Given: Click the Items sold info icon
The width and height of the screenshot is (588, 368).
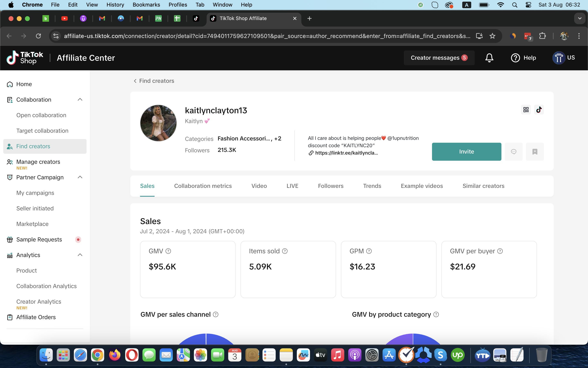Looking at the screenshot, I should click(285, 251).
